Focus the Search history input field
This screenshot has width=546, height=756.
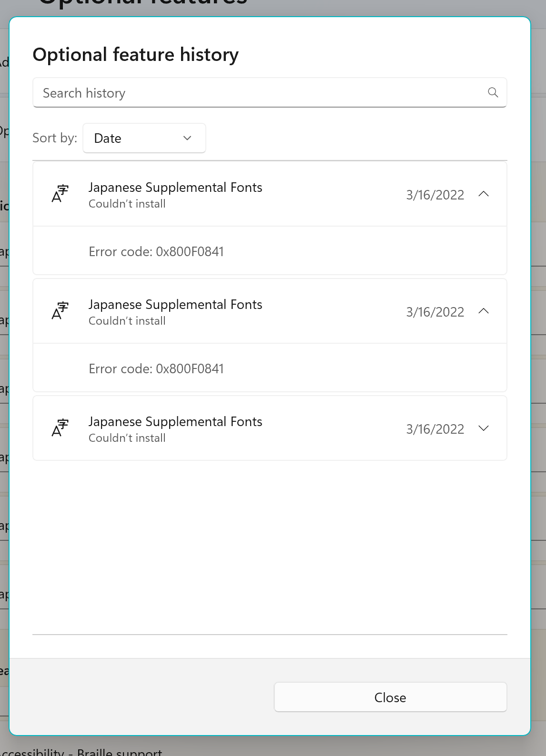(x=270, y=92)
